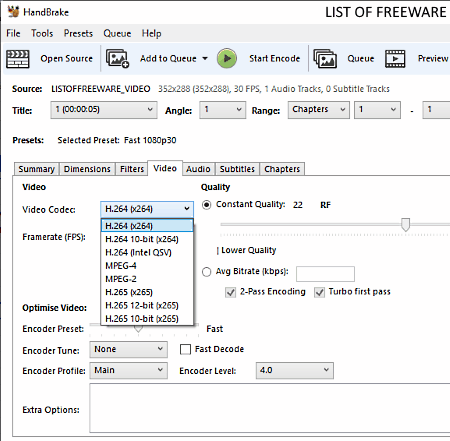
Task: Open the File menu
Action: [x=13, y=33]
